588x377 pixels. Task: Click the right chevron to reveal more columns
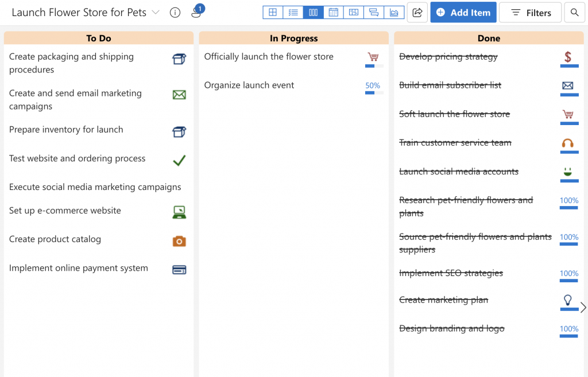[x=582, y=308]
